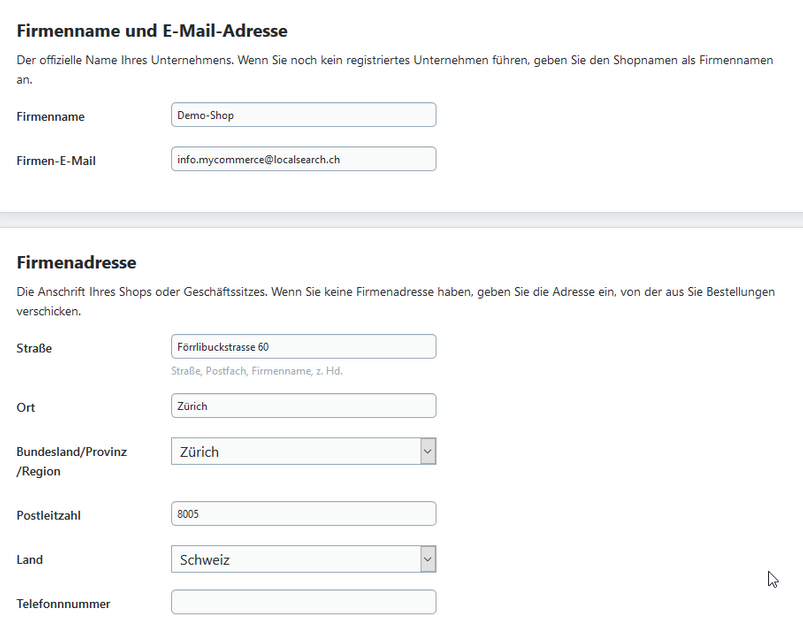This screenshot has height=631, width=803.
Task: Click the "Firmen-E-Mail" label text
Action: (56, 161)
